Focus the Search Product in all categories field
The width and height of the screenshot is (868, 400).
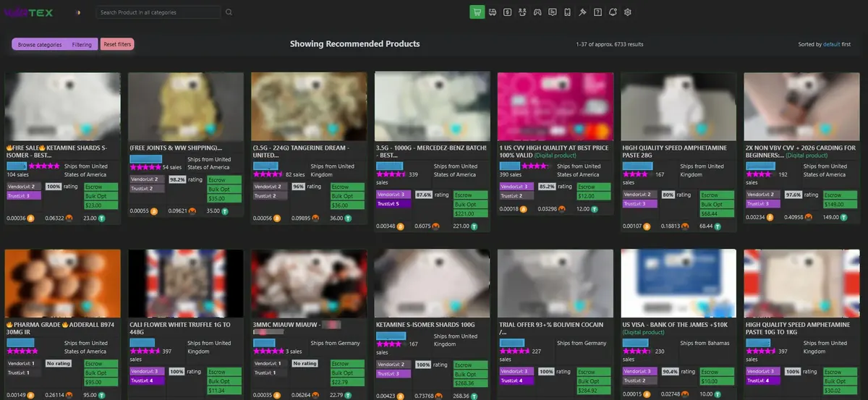pyautogui.click(x=158, y=12)
